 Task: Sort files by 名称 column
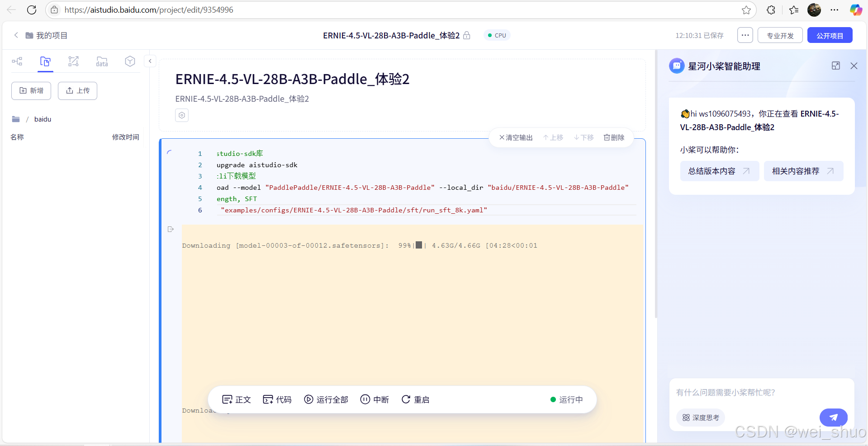[17, 137]
